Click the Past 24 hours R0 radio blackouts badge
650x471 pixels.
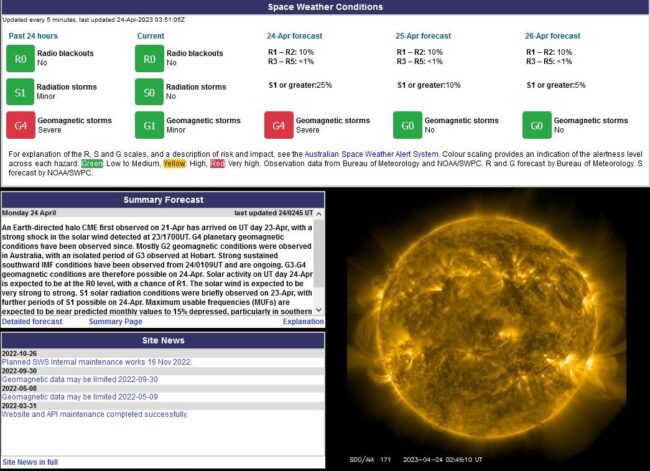pos(20,59)
